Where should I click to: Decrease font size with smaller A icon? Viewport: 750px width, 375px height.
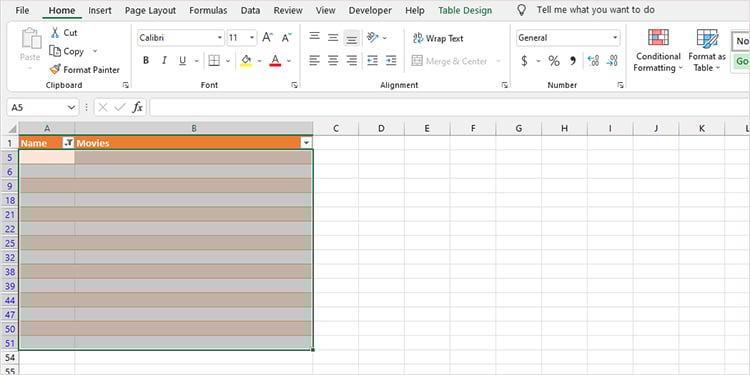pos(286,37)
